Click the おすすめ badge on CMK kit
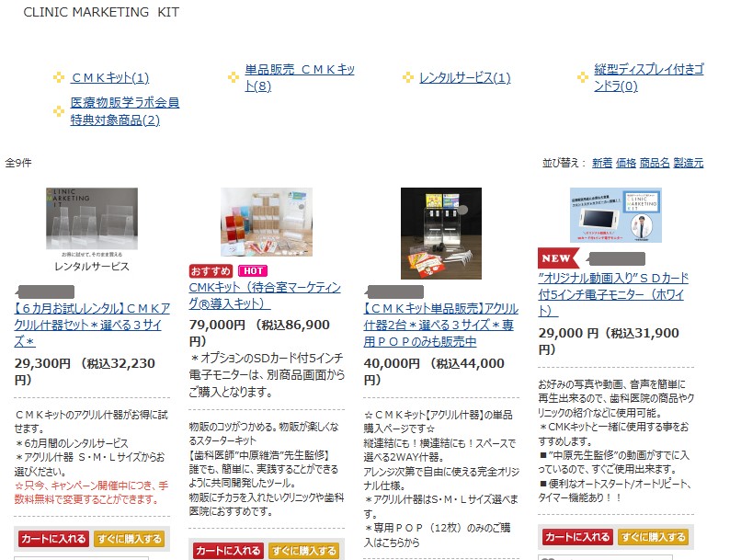This screenshot has height=560, width=741. point(211,270)
